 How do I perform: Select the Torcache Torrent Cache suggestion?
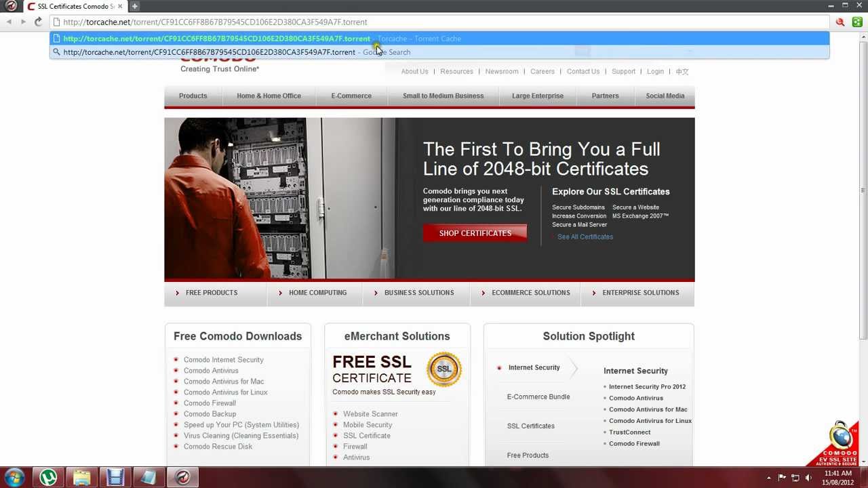point(439,39)
